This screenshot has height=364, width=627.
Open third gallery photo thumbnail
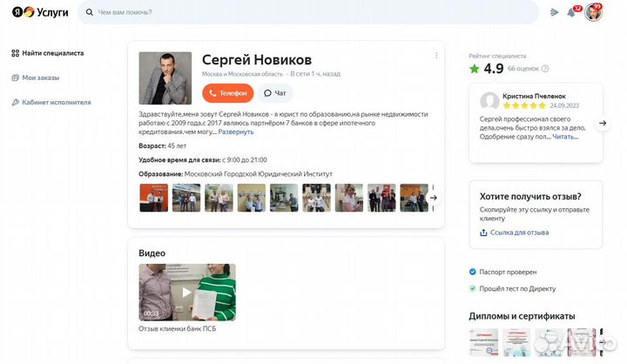pos(219,198)
